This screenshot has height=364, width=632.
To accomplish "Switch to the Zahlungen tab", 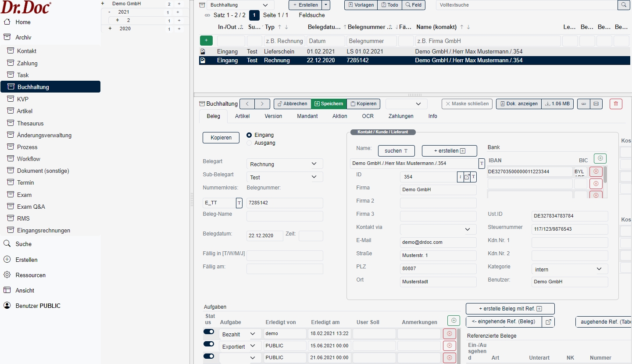I will (401, 116).
